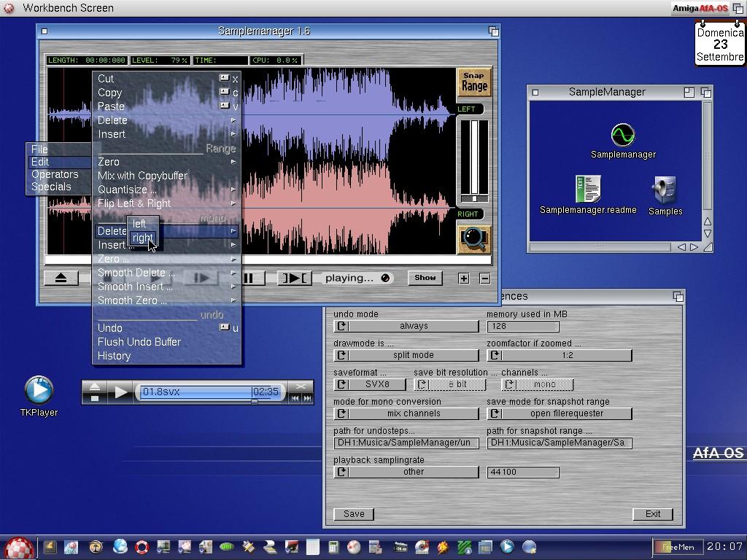Click the Snap Range button

pyautogui.click(x=473, y=82)
